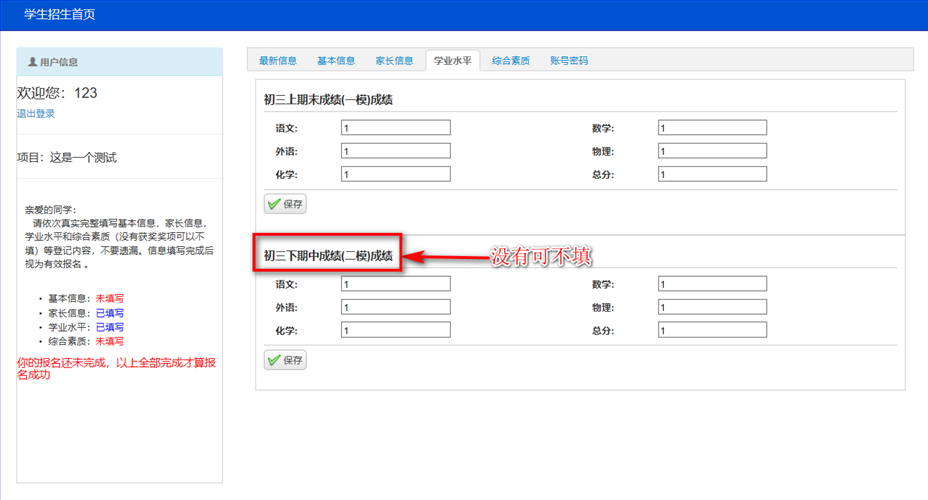
Task: Switch to the 基本信息 tab
Action: [336, 61]
